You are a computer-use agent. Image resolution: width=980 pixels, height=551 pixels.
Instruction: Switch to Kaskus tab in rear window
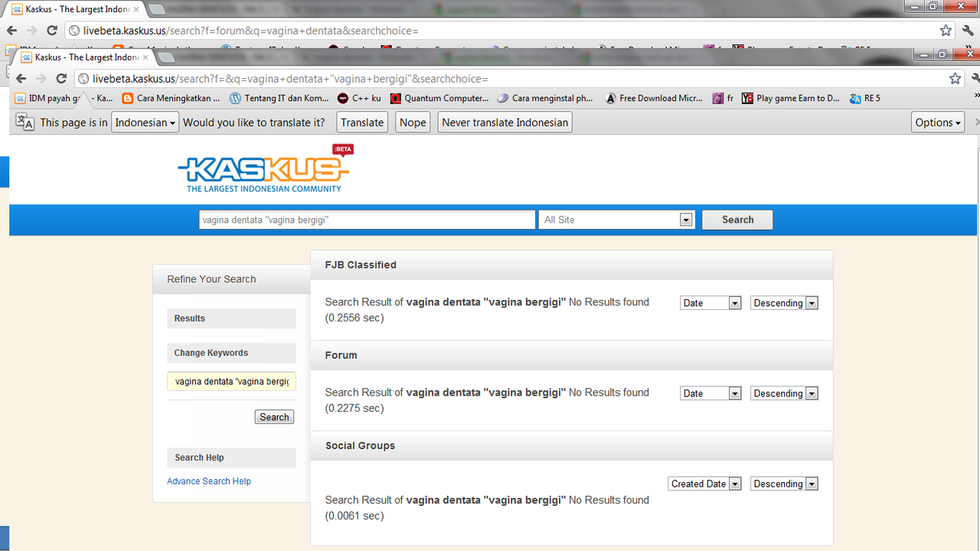(x=74, y=9)
